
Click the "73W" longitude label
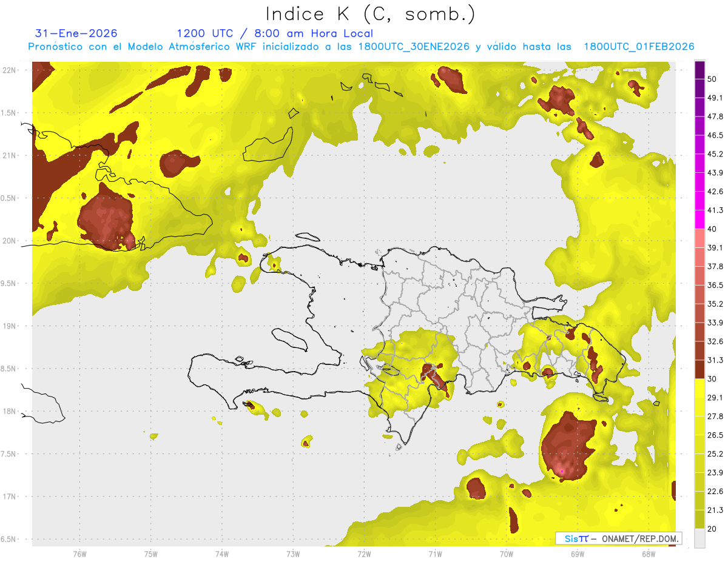point(293,554)
